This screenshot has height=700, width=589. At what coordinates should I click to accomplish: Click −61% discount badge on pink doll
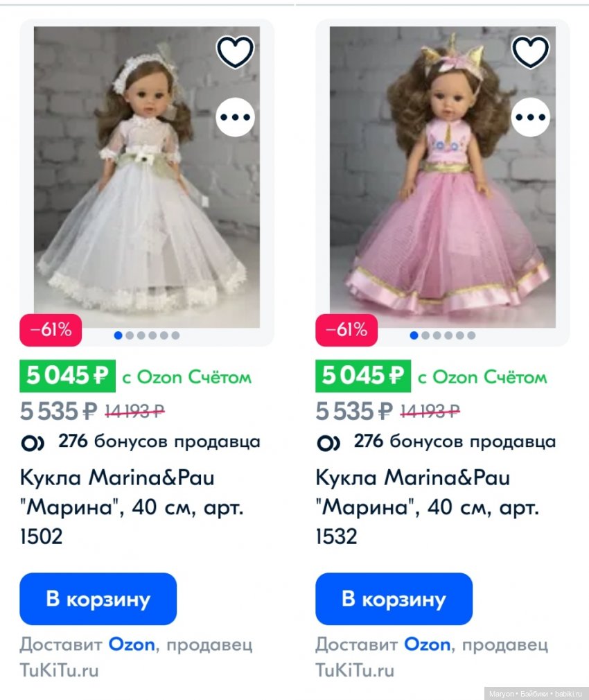coord(346,330)
